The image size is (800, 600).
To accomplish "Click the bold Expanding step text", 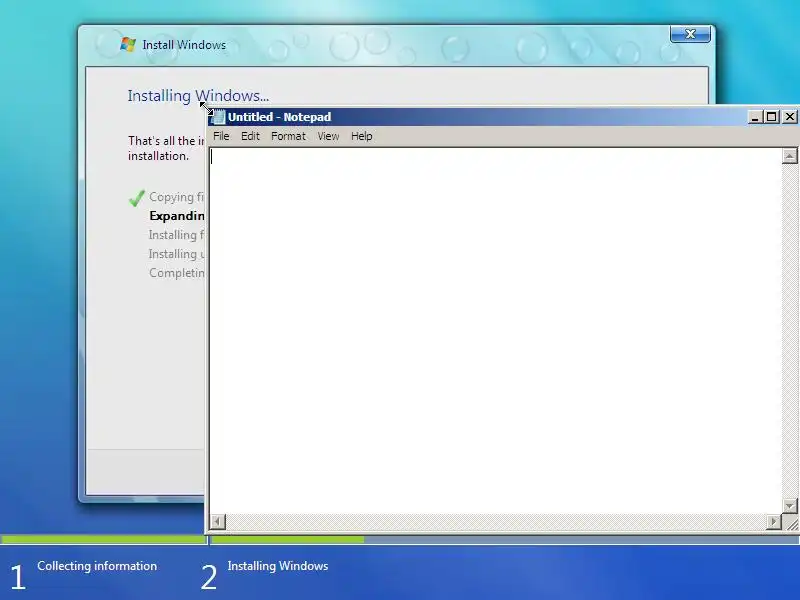I will 177,216.
